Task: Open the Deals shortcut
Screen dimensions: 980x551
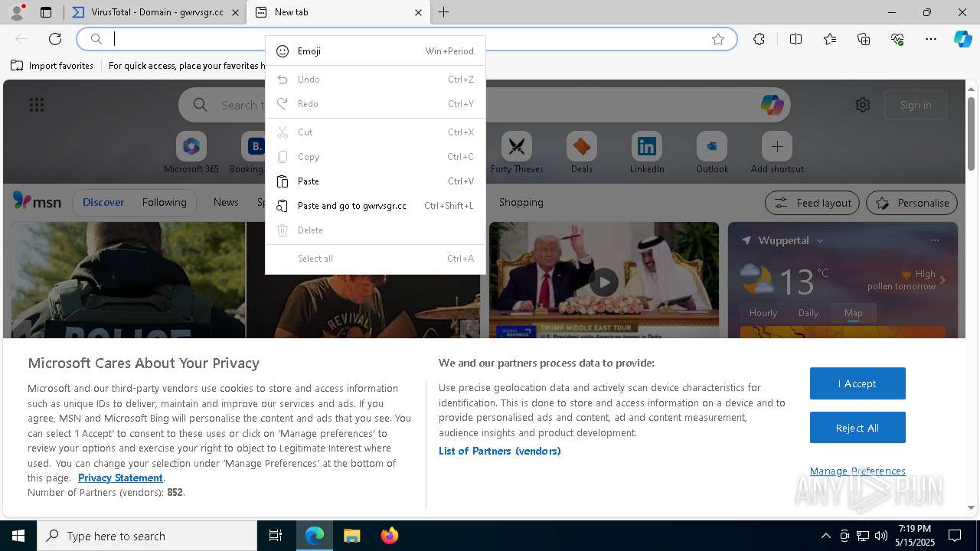Action: pyautogui.click(x=582, y=153)
